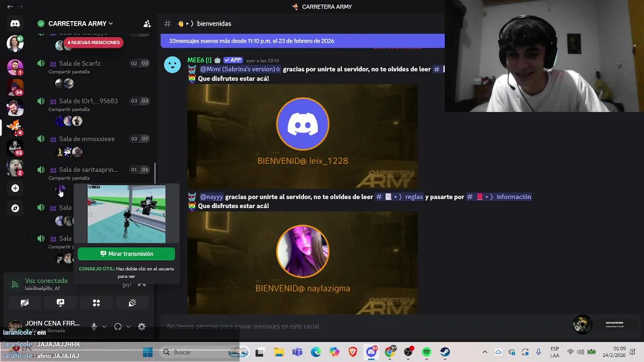Join voice channel Sala de mmoxxieee
The image size is (644, 362).
coord(87,139)
